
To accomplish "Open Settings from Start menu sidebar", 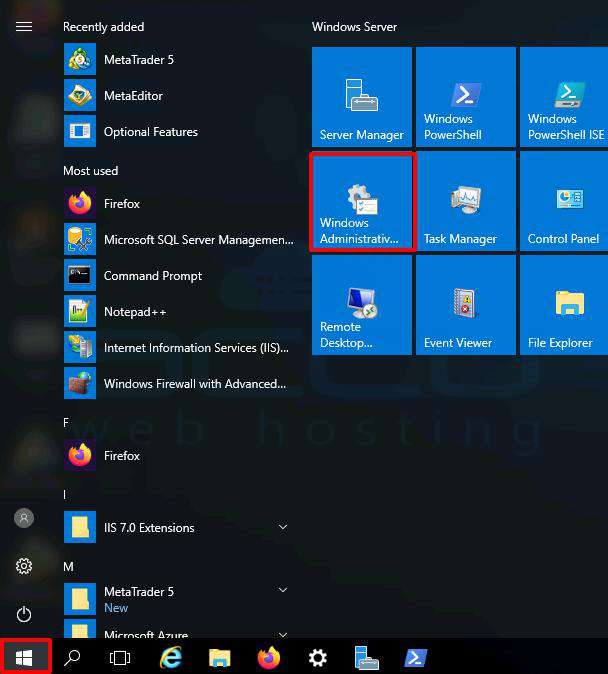I will click(x=24, y=566).
